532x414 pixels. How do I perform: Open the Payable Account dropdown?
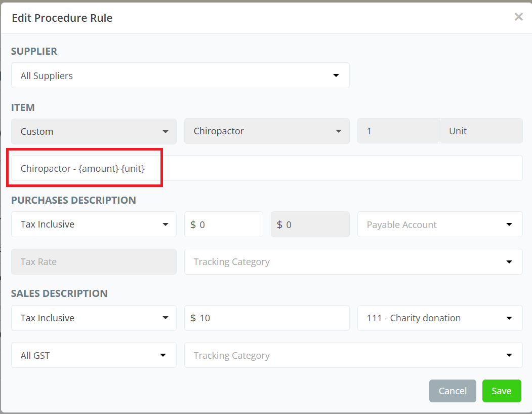click(440, 224)
